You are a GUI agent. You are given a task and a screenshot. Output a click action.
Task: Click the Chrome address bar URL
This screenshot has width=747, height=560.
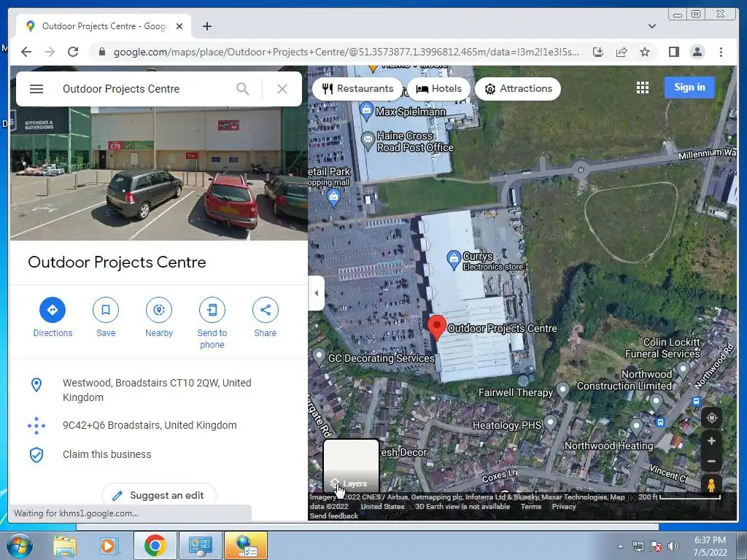347,52
